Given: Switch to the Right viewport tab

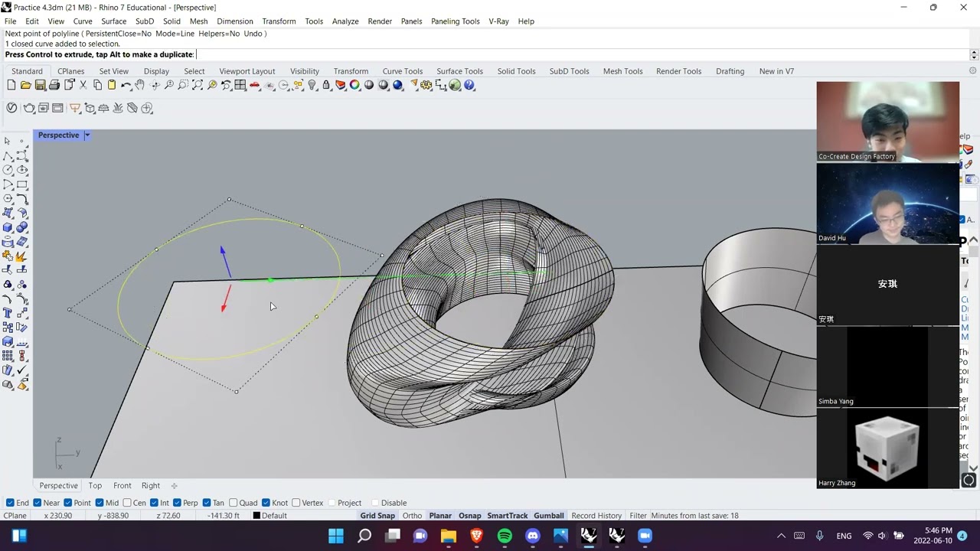Looking at the screenshot, I should click(150, 485).
